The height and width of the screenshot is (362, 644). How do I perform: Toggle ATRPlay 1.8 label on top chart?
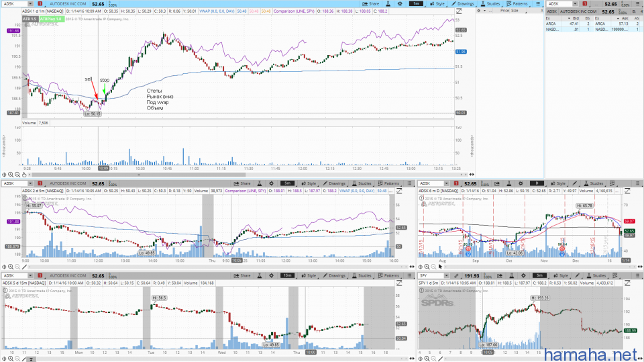(x=52, y=19)
